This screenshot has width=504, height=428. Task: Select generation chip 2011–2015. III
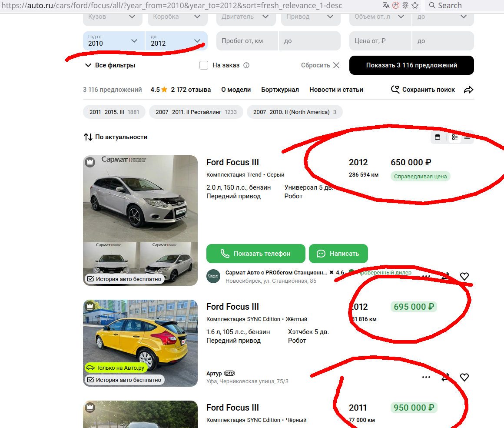[x=114, y=112]
